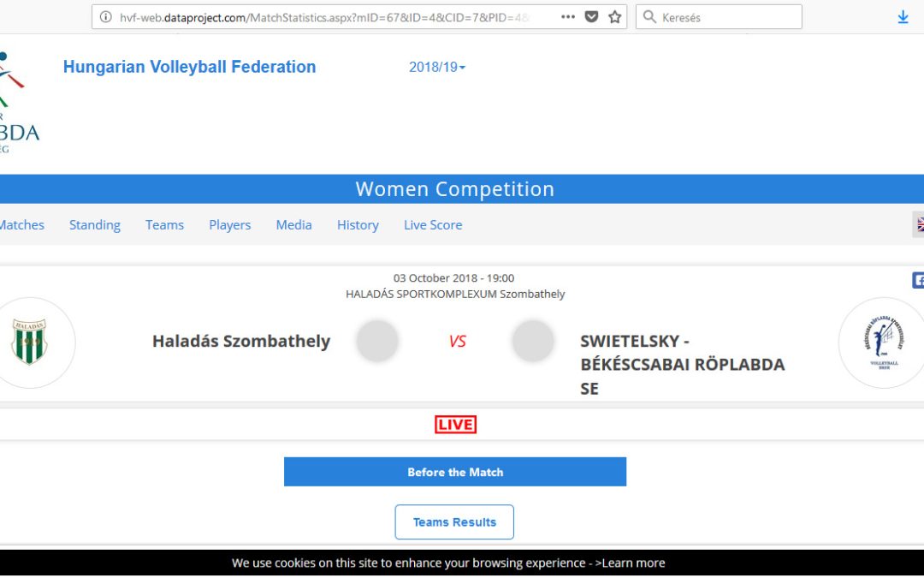The image size is (924, 578).
Task: Click the Haladás Szombathely team logo
Action: [x=30, y=342]
